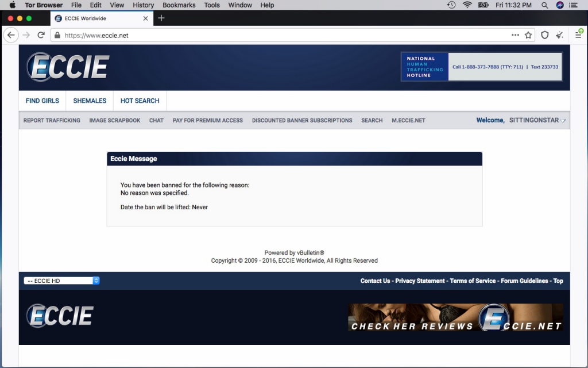Open the Terms of Service link
Image resolution: width=588 pixels, height=368 pixels.
click(x=473, y=281)
